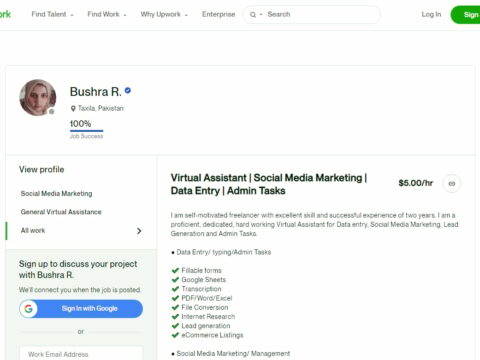The height and width of the screenshot is (360, 480).
Task: Click the Google logo on sign-in button
Action: tap(29, 309)
